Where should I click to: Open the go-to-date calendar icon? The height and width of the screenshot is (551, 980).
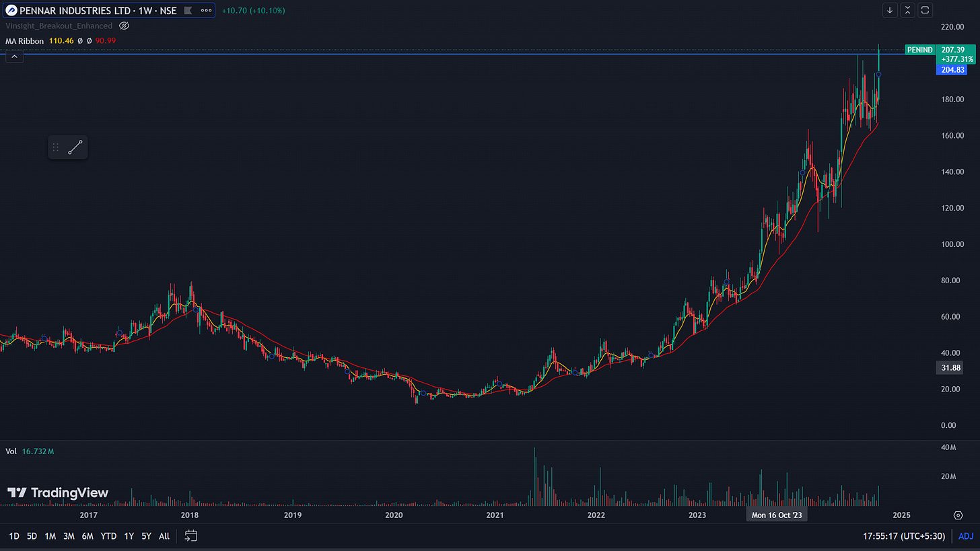click(x=191, y=536)
